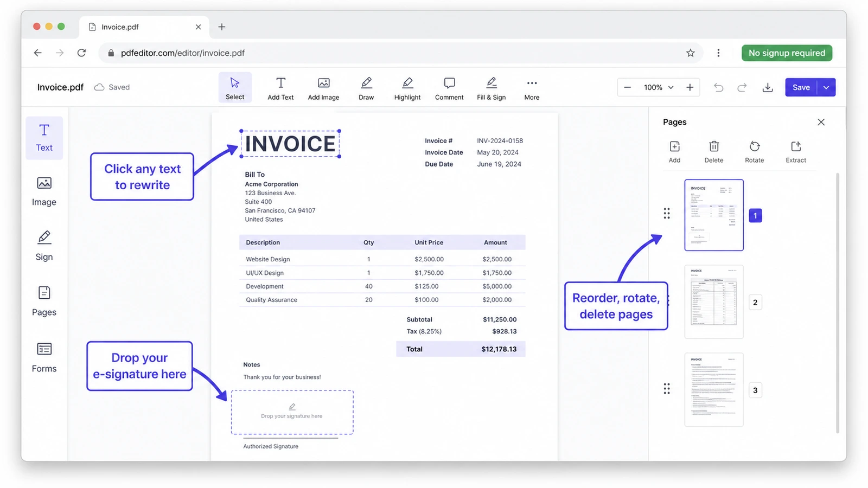
Task: Open the Forms sidebar panel
Action: [44, 358]
